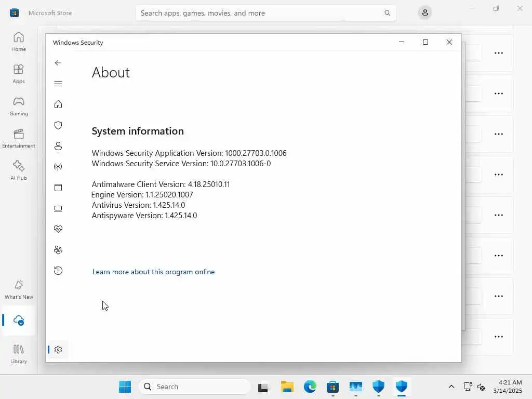Open more options for fifth Store list row
Screen dimensions: 532x399
[498, 215]
